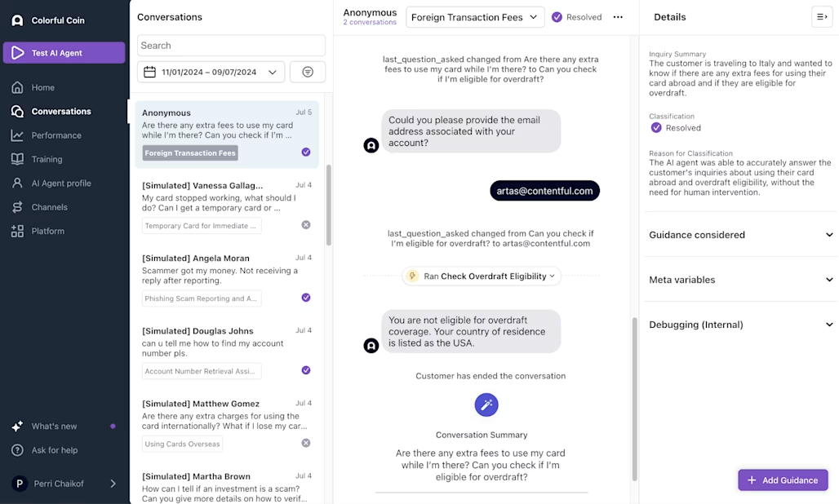Click the Test AI Agent play icon
This screenshot has height=504, width=839.
point(18,53)
